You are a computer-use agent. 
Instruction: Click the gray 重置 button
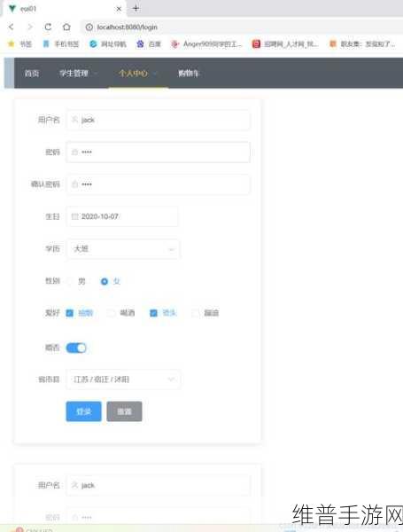tap(124, 411)
